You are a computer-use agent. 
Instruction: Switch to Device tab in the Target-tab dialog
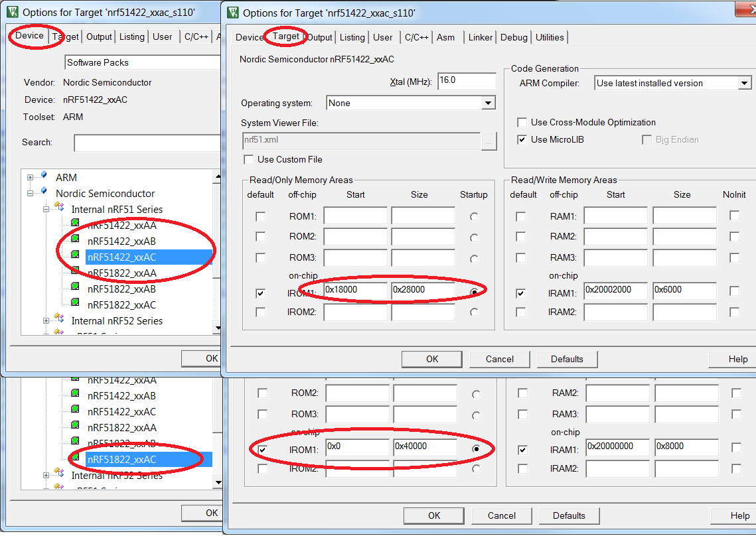point(250,37)
